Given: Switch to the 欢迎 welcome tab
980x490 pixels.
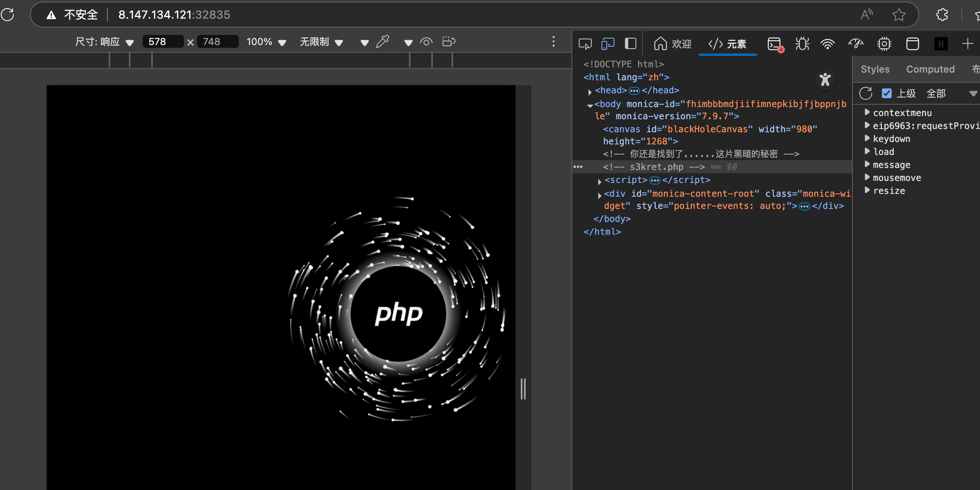Looking at the screenshot, I should [672, 43].
